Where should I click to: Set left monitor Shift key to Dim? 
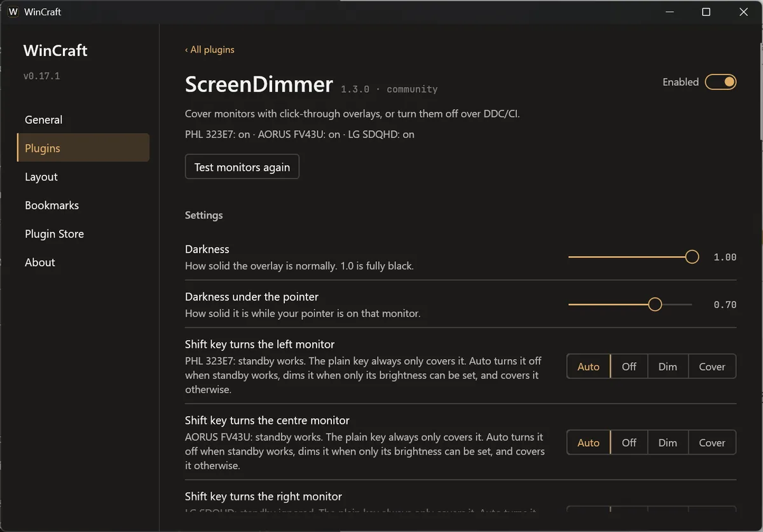(668, 367)
